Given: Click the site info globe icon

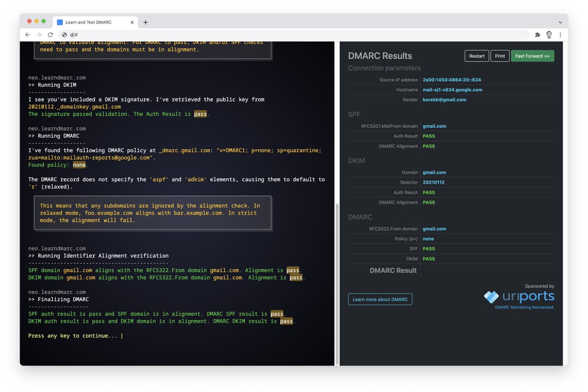Looking at the screenshot, I should (x=64, y=35).
